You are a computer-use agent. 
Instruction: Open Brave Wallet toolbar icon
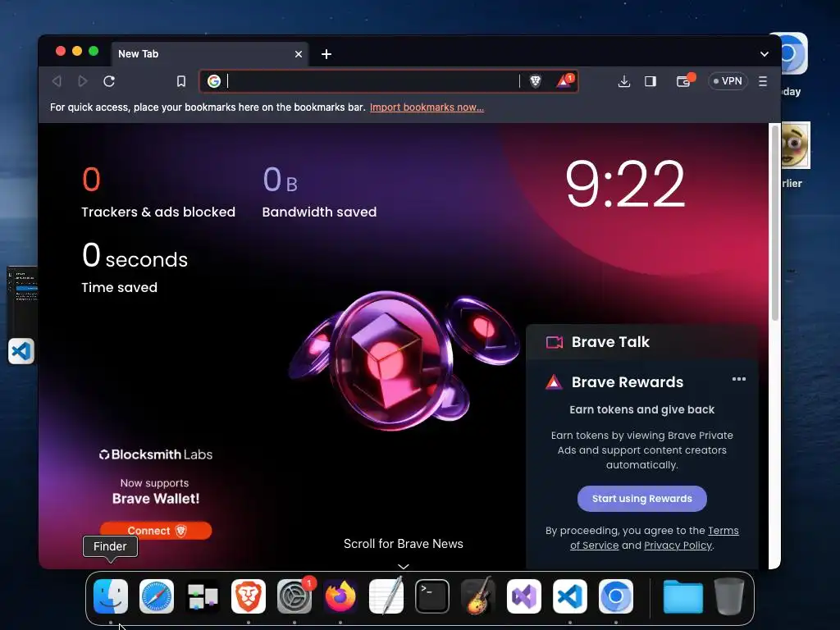coord(684,81)
